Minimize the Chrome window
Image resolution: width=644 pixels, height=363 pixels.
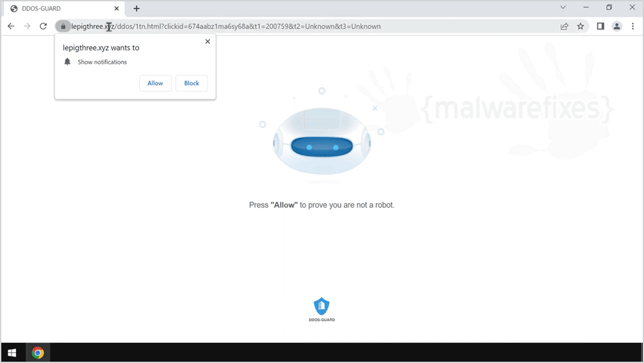tap(586, 7)
